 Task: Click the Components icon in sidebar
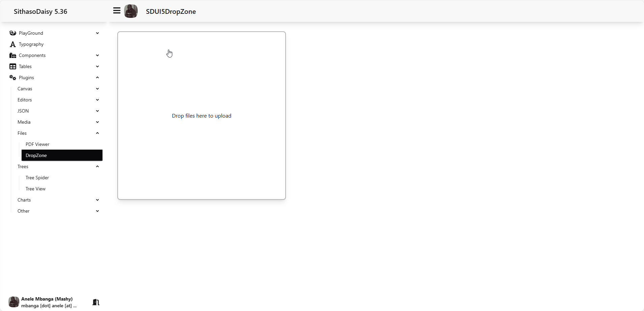(13, 55)
